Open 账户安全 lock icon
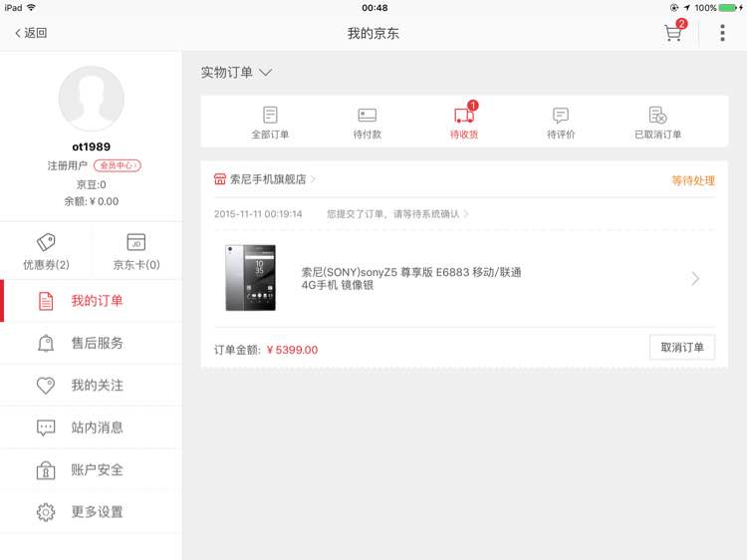This screenshot has height=560, width=747. (46, 470)
